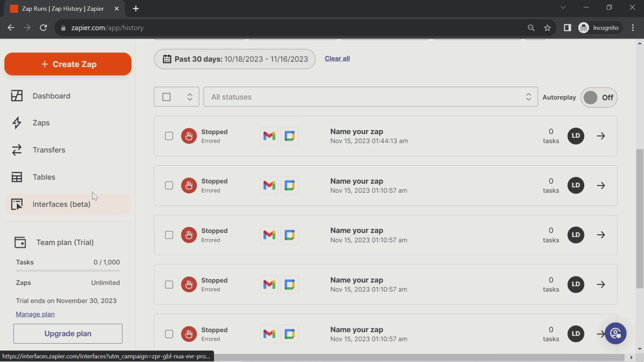Check the run at 01:44:13 am

pos(169,136)
